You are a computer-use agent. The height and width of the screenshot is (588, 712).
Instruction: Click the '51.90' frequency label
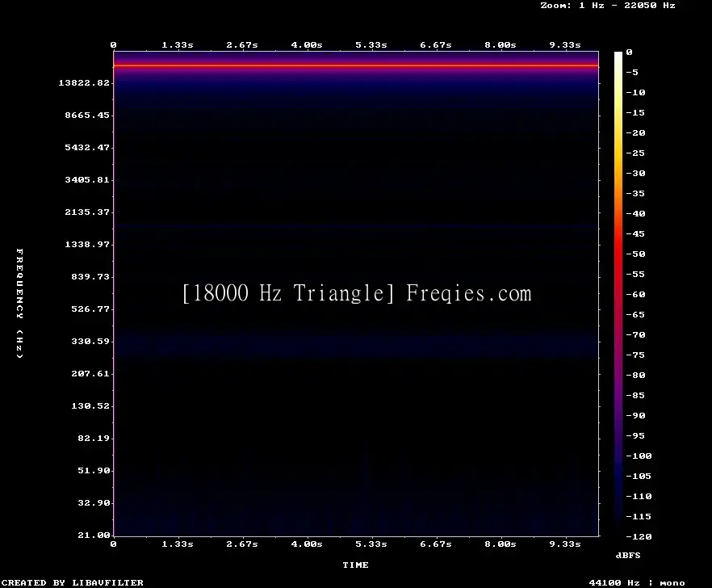(x=94, y=470)
